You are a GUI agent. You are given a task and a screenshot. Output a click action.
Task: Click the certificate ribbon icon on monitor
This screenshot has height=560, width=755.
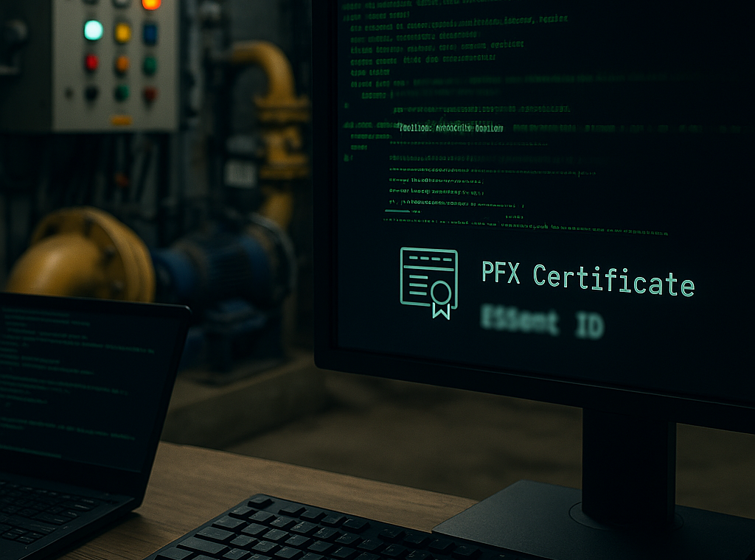pyautogui.click(x=428, y=283)
